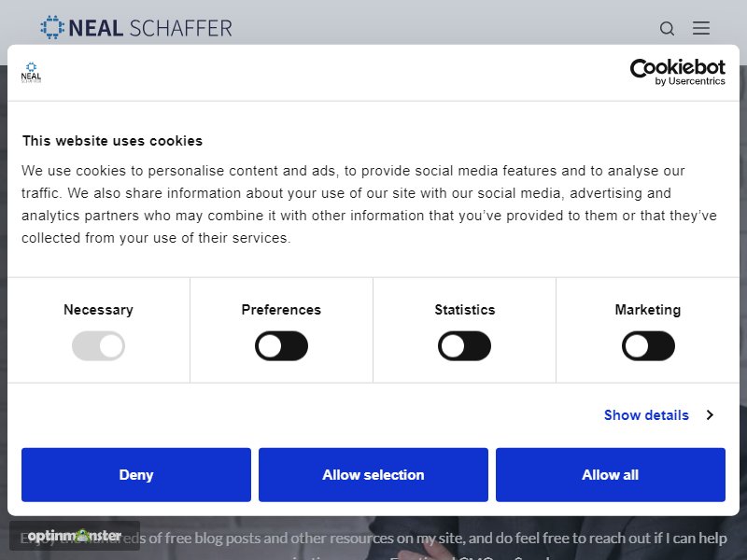Viewport: 747px width, 560px height.
Task: Click the OptinMonster badge
Action: 75,536
